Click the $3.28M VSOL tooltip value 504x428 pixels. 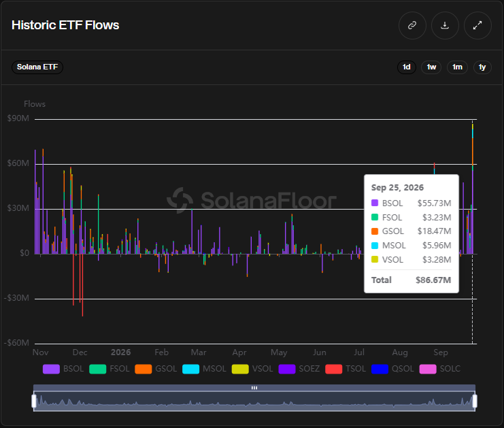(437, 259)
